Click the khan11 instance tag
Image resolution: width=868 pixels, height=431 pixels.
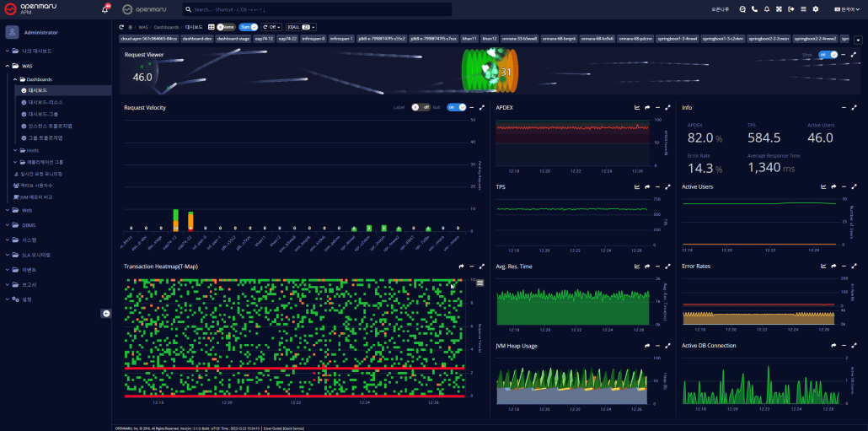(x=469, y=39)
